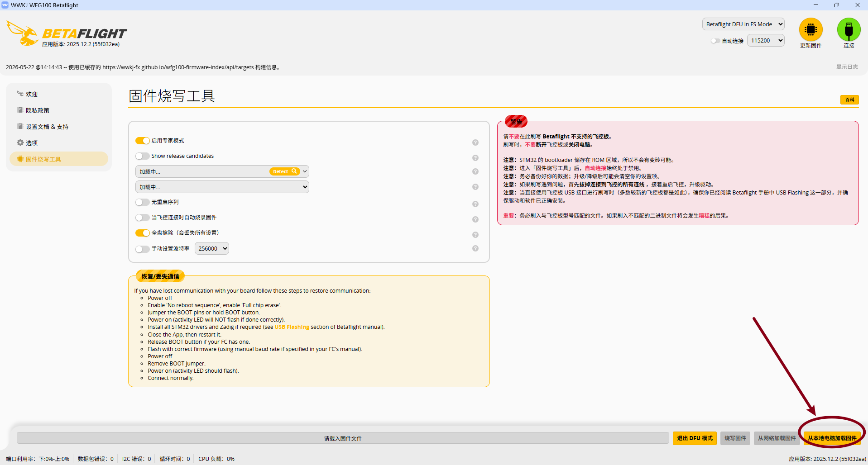Open help icon for Show release candidates
868x465 pixels.
tap(475, 158)
